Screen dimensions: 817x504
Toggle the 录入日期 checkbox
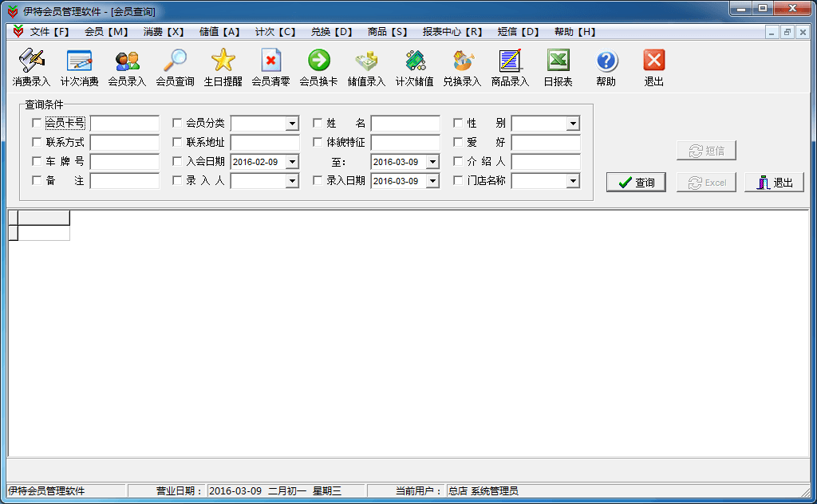(318, 180)
